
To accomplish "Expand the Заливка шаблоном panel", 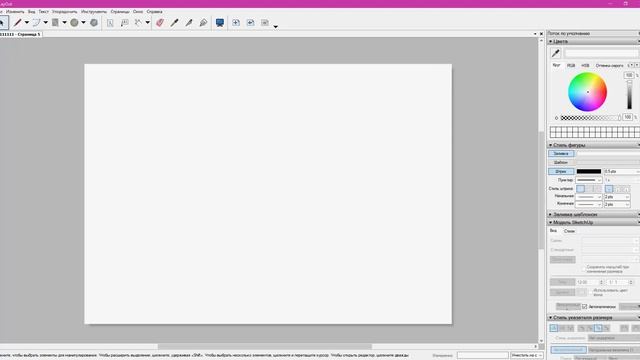I will click(x=551, y=214).
